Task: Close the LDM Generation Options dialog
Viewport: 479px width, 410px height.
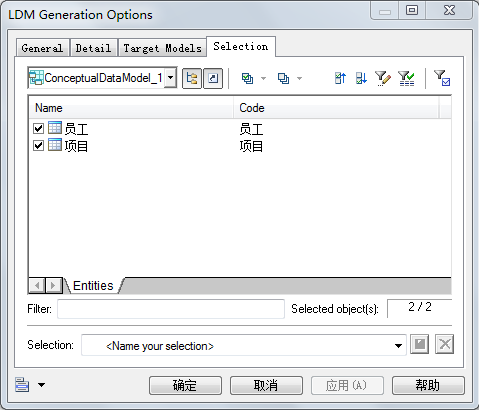Action: [449, 10]
